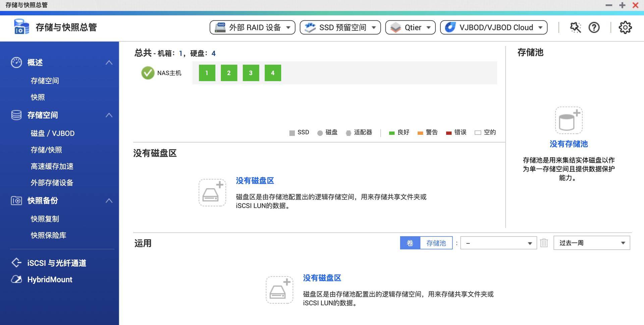Viewport: 644px width, 325px height.
Task: Open the 过去一周 time range dropdown
Action: 591,242
